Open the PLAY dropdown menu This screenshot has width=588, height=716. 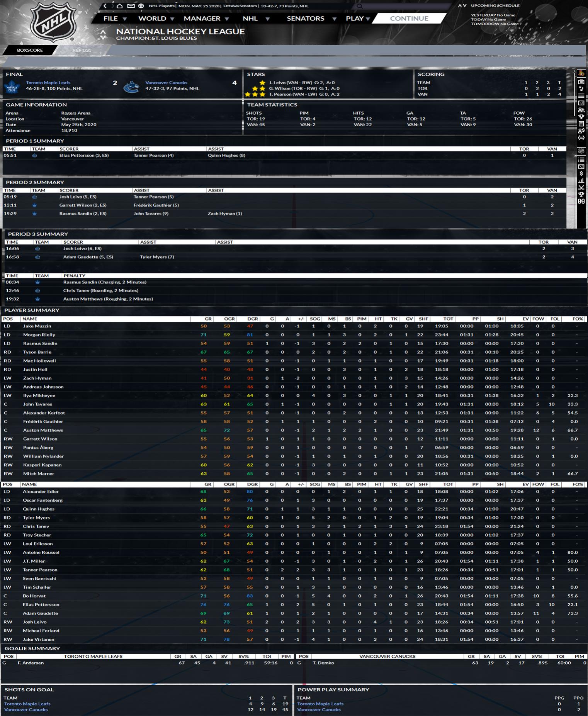(358, 19)
